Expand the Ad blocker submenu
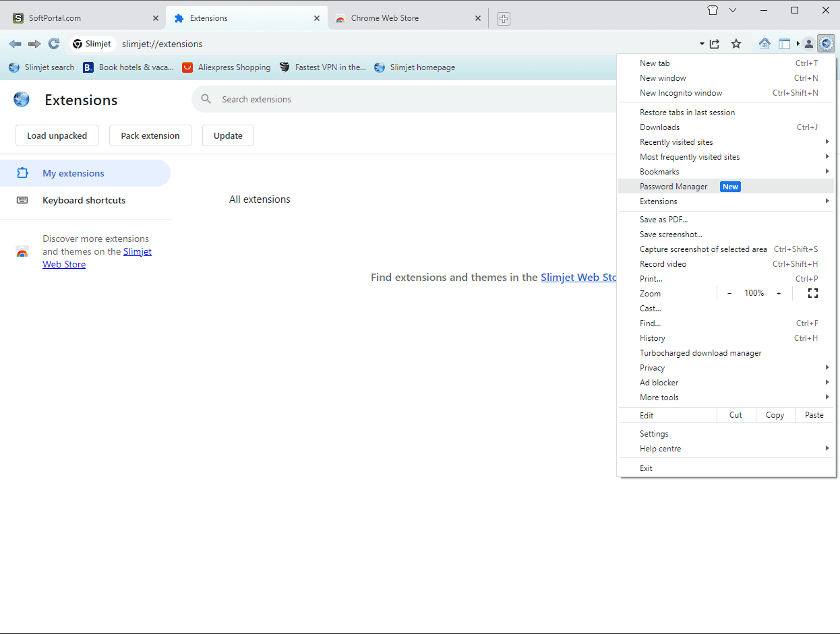840x634 pixels. coord(726,383)
